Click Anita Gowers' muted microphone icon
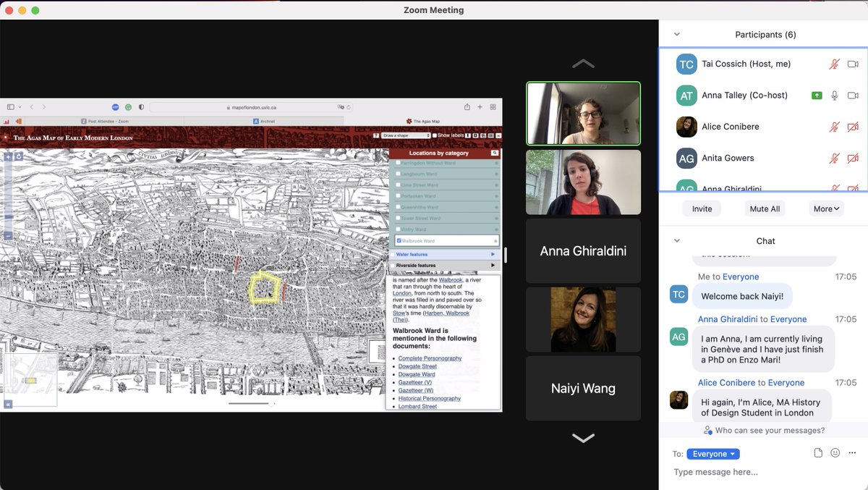This screenshot has height=490, width=868. tap(834, 158)
